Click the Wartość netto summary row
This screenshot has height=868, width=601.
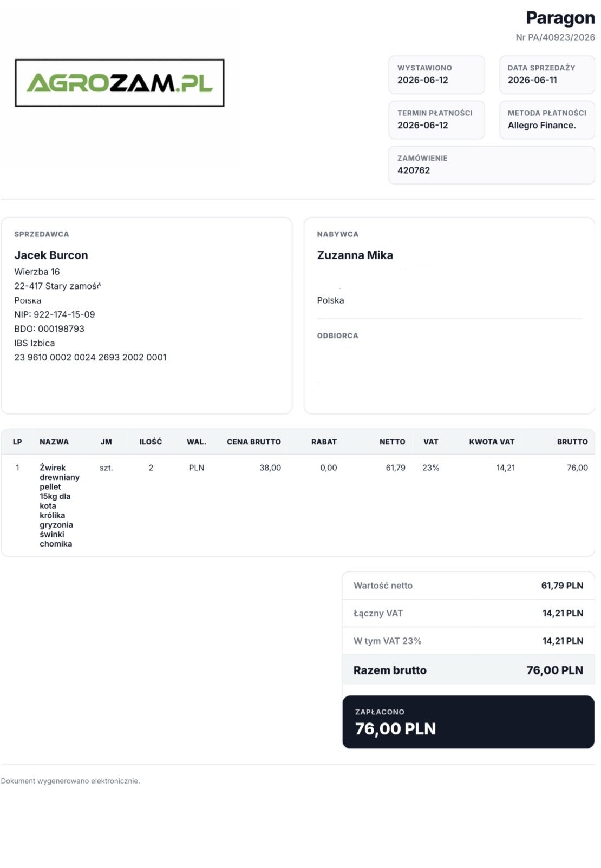468,586
